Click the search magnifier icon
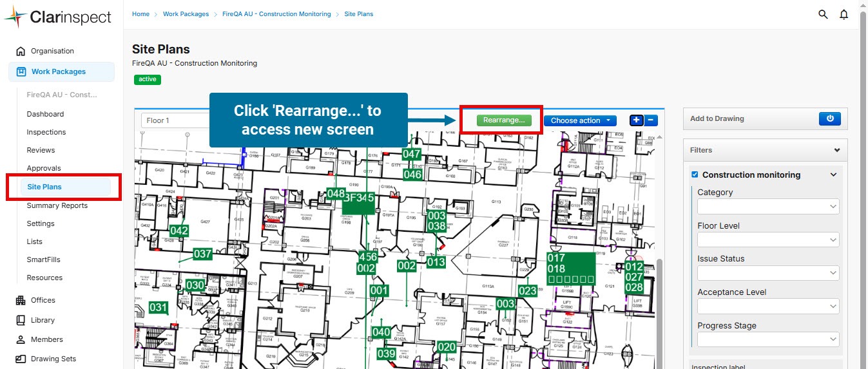This screenshot has height=369, width=868. click(x=823, y=14)
